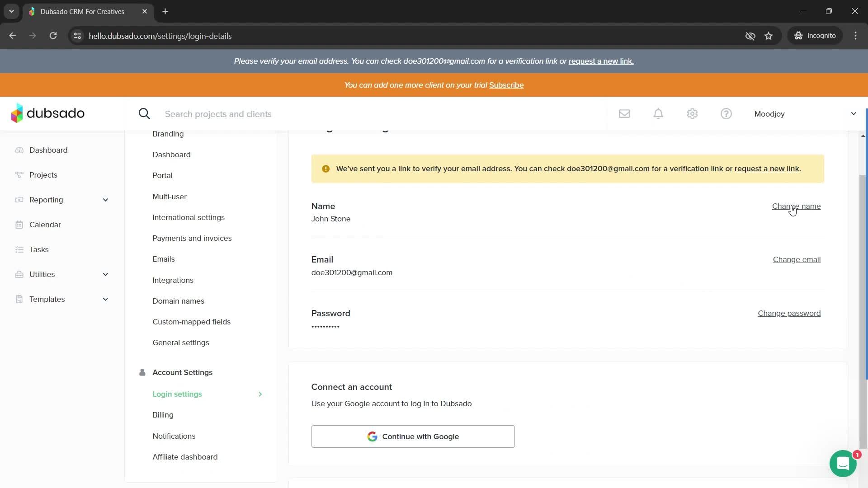The width and height of the screenshot is (868, 488).
Task: Select Portal in settings menu
Action: tap(162, 175)
